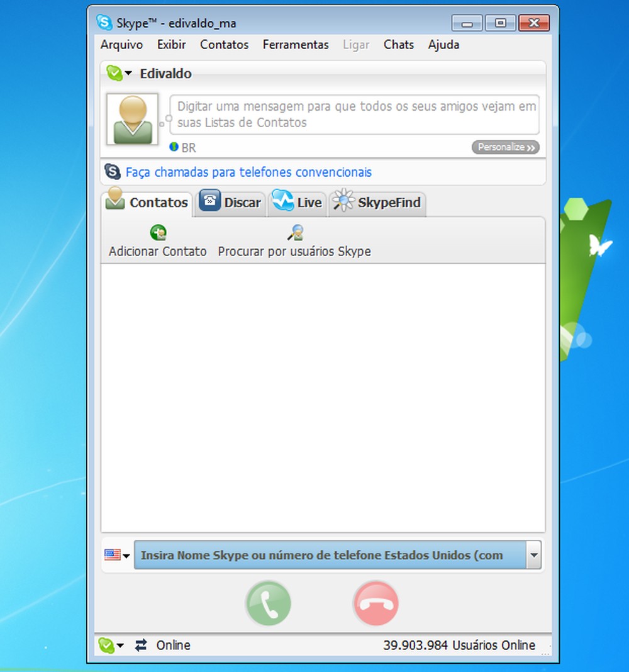Screen dimensions: 629x672
Task: Toggle the change status arrows icon near Online
Action: pyautogui.click(x=140, y=645)
